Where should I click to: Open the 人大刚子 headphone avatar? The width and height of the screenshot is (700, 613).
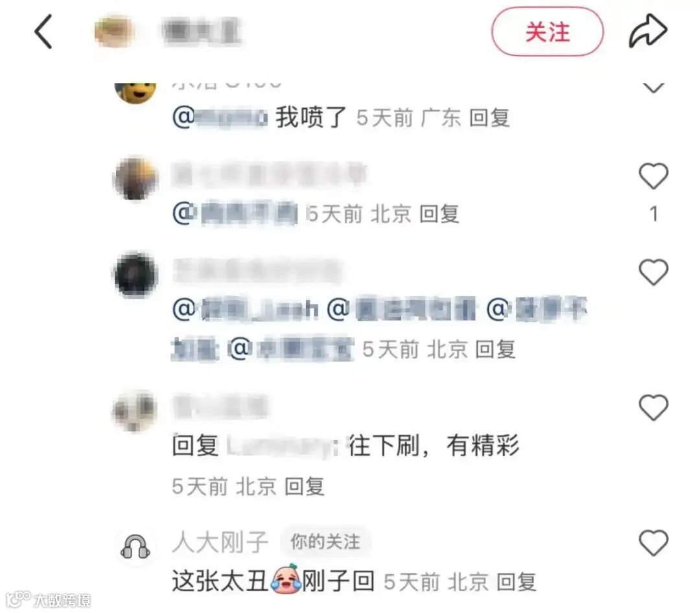coord(135,547)
